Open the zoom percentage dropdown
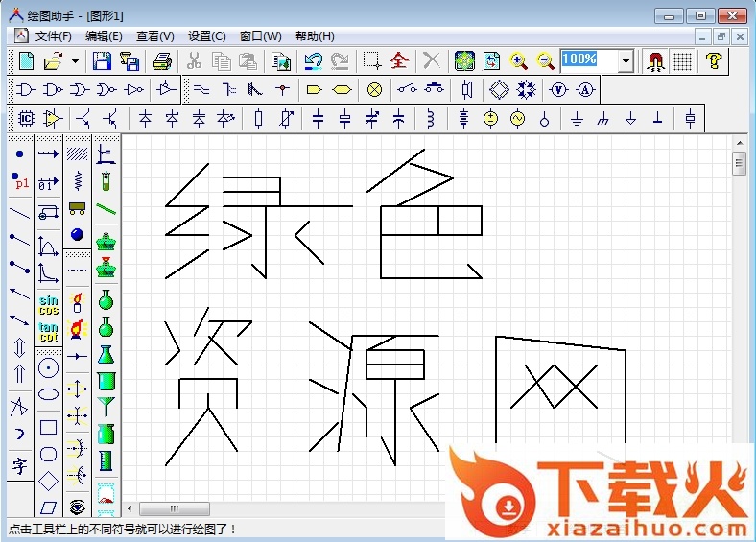 click(x=626, y=61)
